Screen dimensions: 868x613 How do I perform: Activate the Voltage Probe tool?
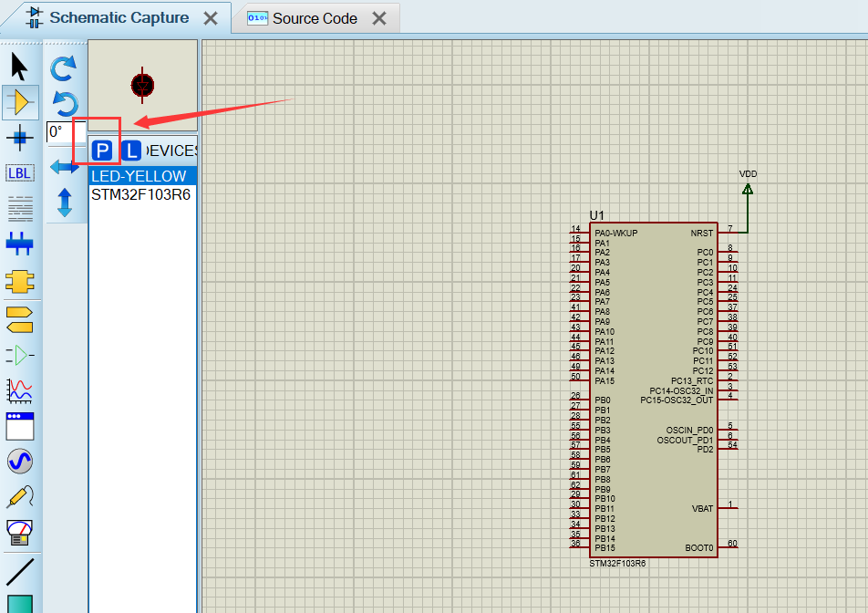click(x=20, y=495)
